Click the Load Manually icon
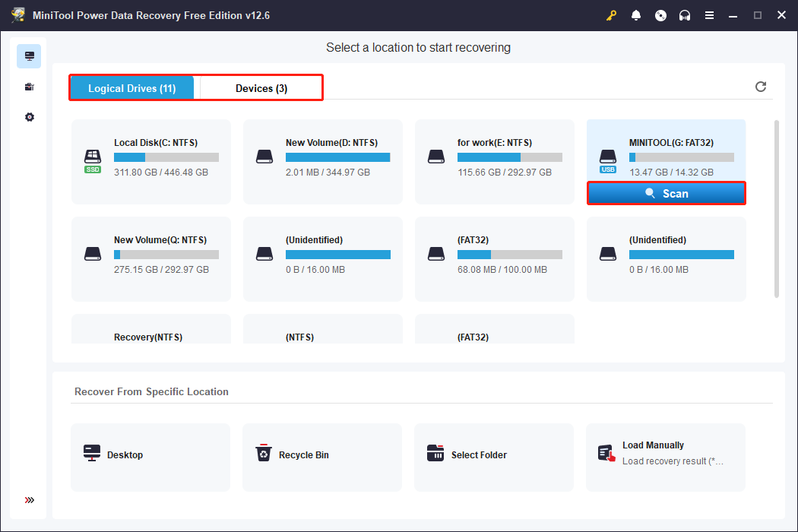The width and height of the screenshot is (798, 532). [606, 453]
